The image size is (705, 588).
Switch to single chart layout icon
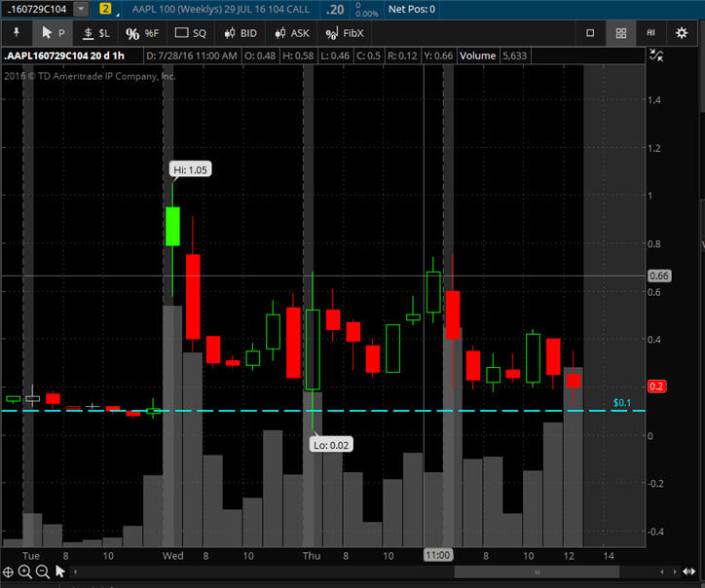pos(590,33)
